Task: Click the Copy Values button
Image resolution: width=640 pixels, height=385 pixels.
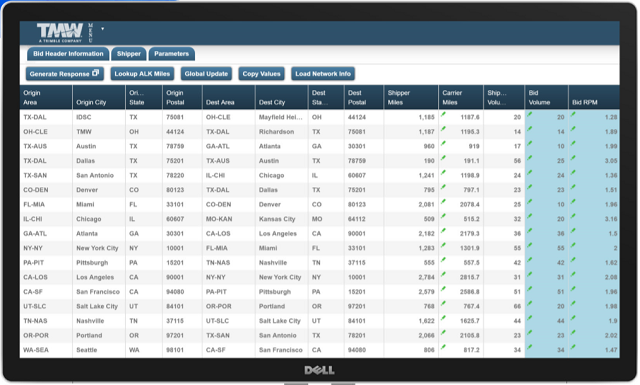Action: [x=261, y=74]
